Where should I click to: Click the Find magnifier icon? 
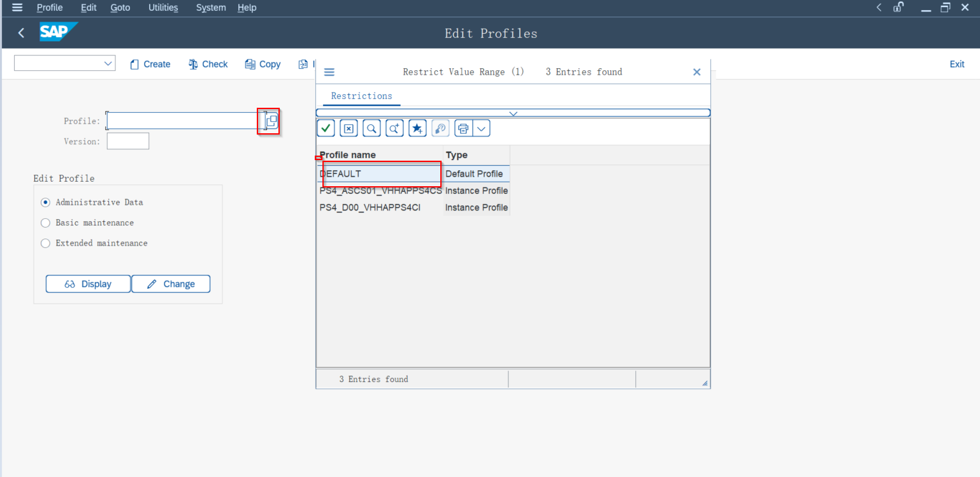pos(371,128)
